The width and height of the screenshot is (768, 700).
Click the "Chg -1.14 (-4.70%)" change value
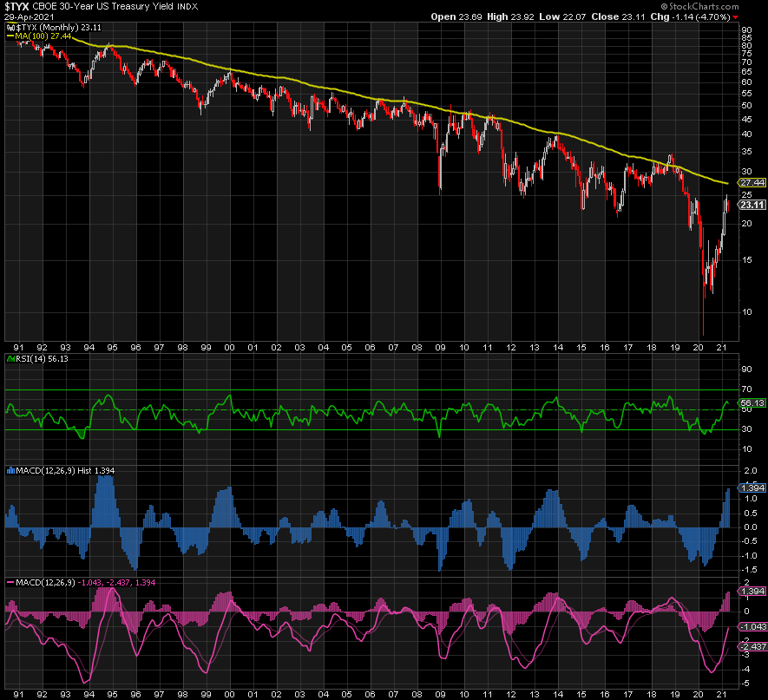coord(690,16)
